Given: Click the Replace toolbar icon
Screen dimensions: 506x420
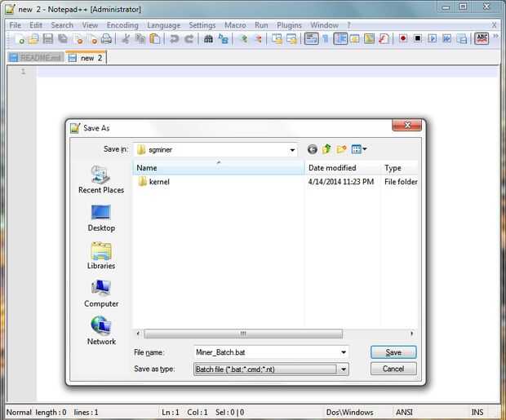Looking at the screenshot, I should tap(224, 39).
